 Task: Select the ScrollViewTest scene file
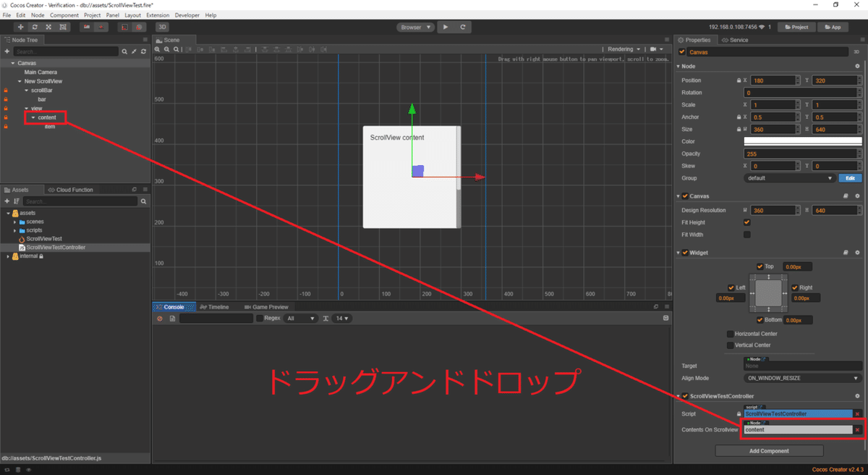click(44, 239)
